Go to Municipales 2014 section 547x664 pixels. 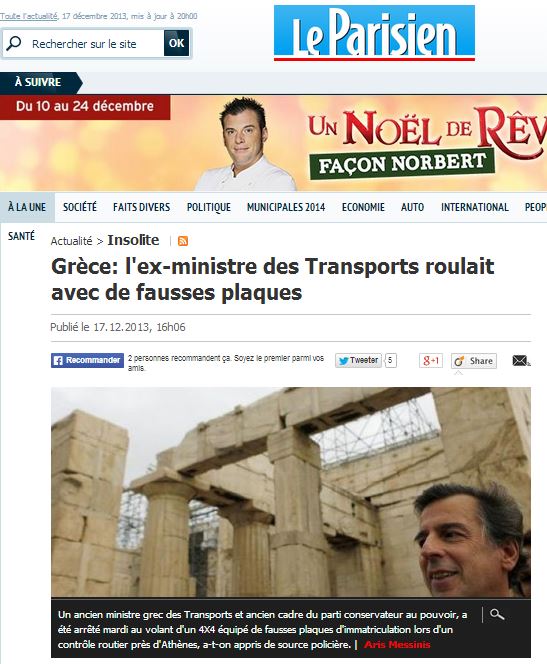pyautogui.click(x=286, y=207)
